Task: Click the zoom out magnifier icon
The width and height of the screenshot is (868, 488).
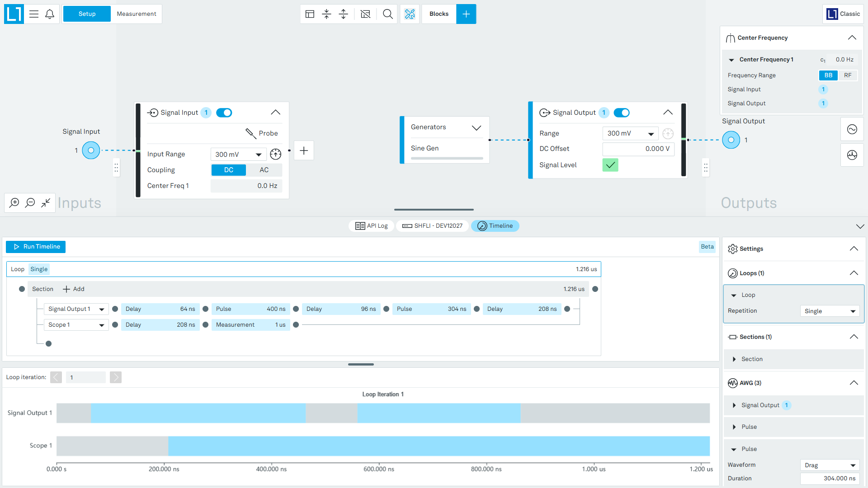Action: tap(30, 203)
